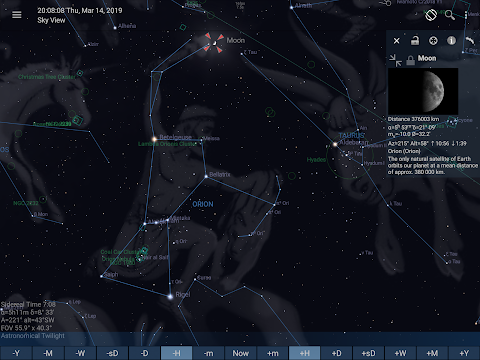Select the star Rigel

pyautogui.click(x=170, y=296)
